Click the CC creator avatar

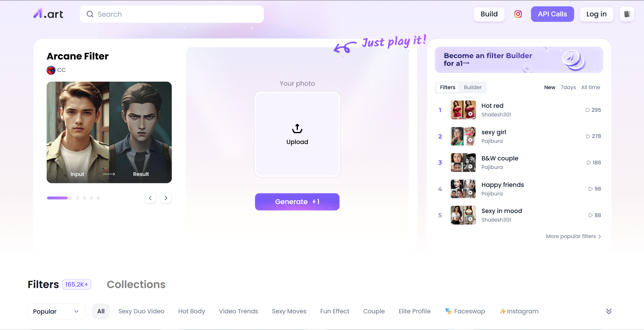[51, 70]
